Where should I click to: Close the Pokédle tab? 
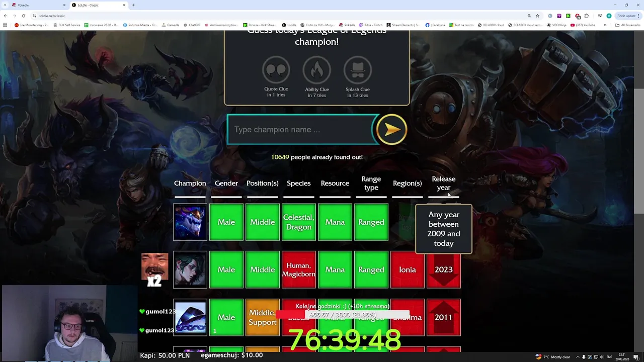(64, 5)
